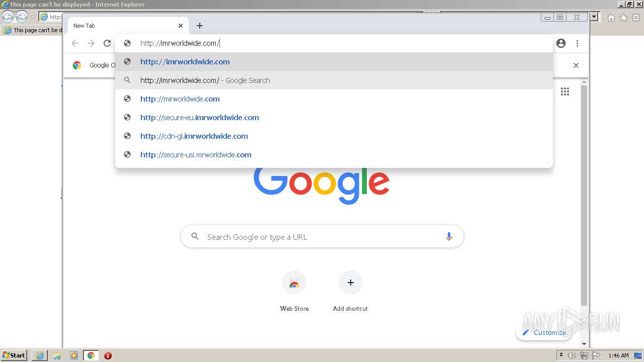This screenshot has height=362, width=644.
Task: Click the network tray icon
Action: [584, 355]
